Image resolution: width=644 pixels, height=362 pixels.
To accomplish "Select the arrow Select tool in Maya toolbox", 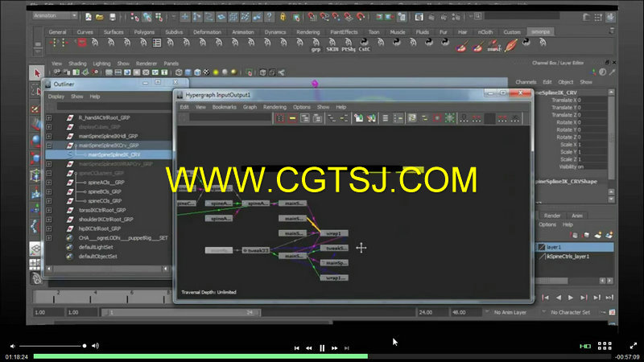I will click(x=37, y=73).
